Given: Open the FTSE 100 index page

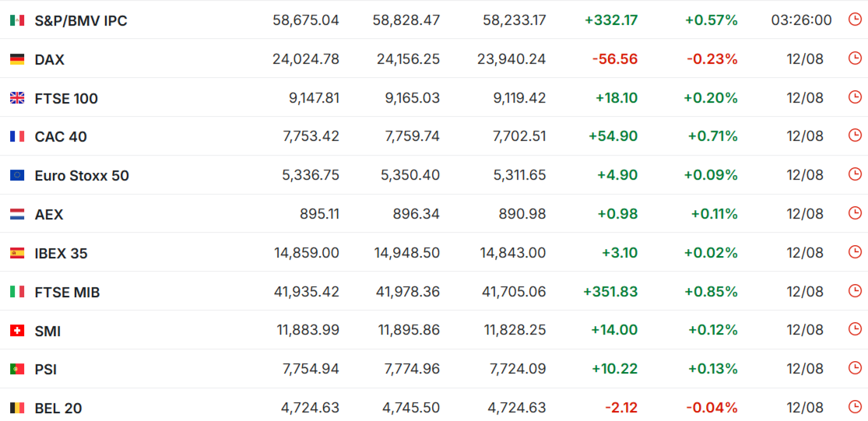Looking at the screenshot, I should point(66,99).
